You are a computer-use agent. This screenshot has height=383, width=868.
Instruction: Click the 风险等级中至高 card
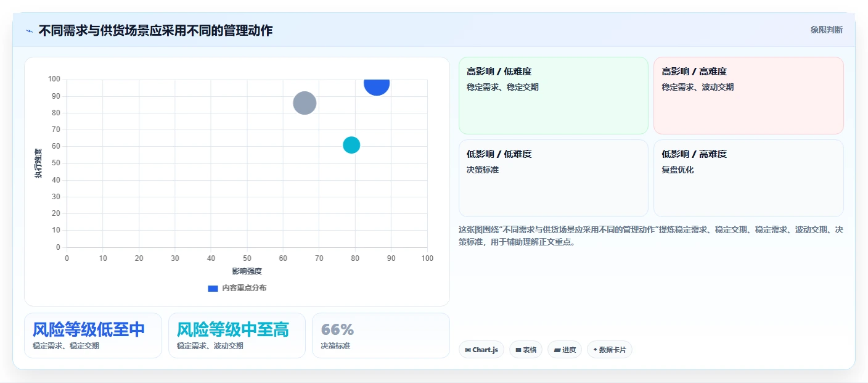(237, 336)
